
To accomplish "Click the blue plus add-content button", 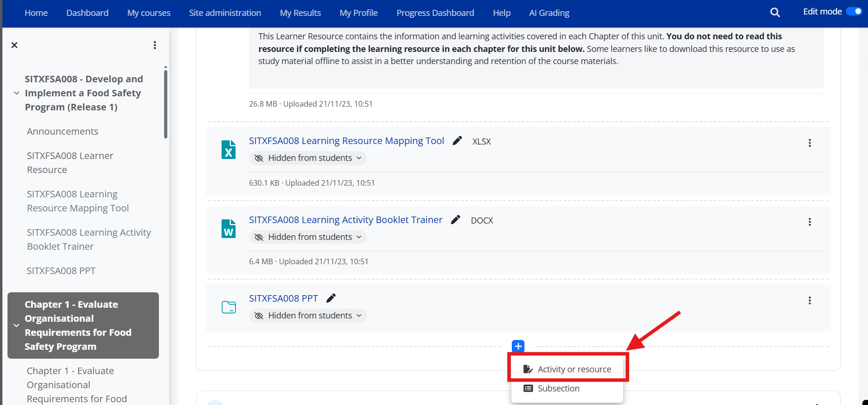I will pos(518,346).
